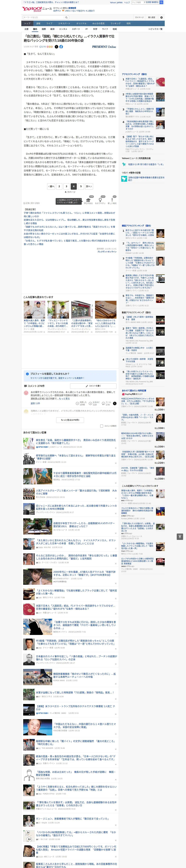
Task: Open the article's 270 comments icon
Action: [x=43, y=47]
